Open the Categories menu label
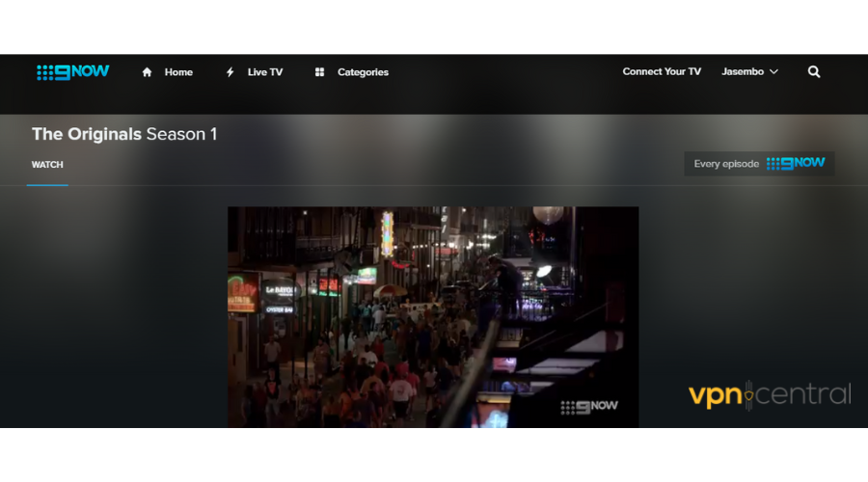This screenshot has height=482, width=868. (x=363, y=72)
